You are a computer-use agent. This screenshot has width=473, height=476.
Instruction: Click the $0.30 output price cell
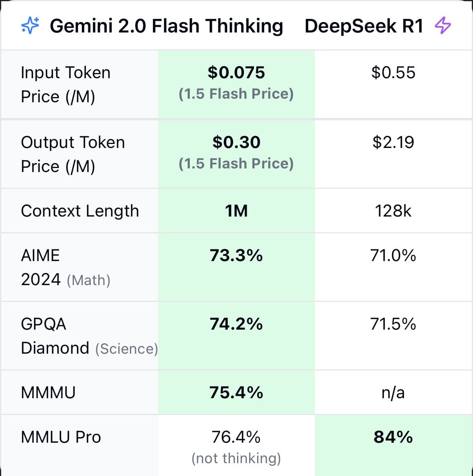click(236, 142)
